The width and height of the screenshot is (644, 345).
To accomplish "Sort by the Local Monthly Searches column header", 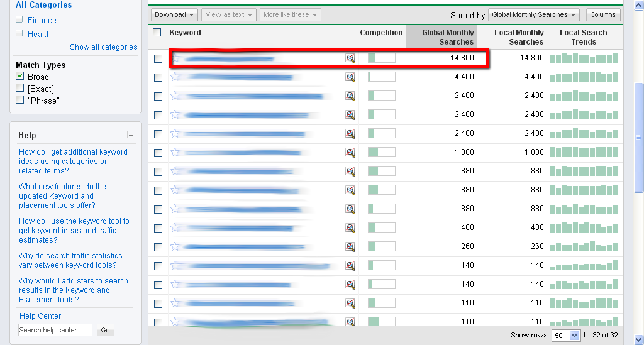I will pyautogui.click(x=519, y=37).
